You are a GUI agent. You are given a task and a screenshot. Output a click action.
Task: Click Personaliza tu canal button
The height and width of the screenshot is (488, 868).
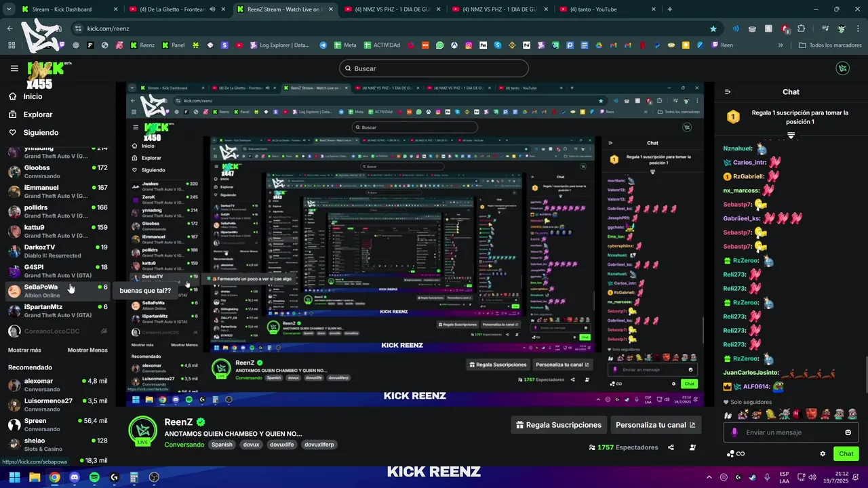click(655, 425)
